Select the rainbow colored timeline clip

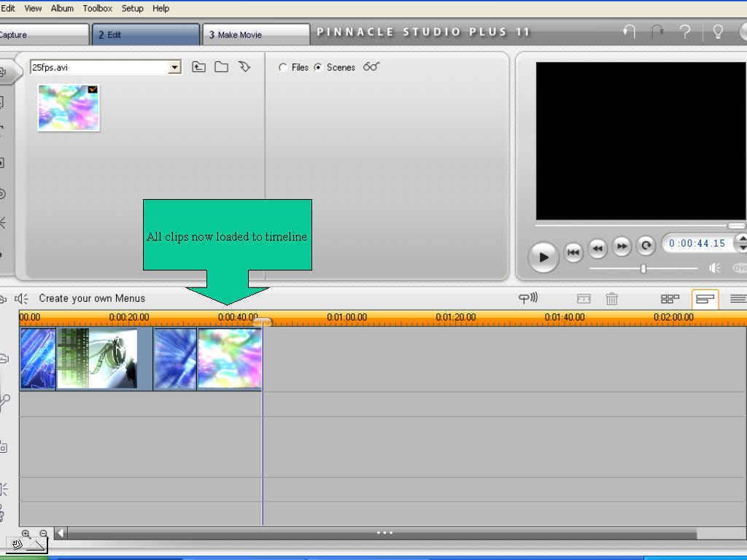point(229,359)
